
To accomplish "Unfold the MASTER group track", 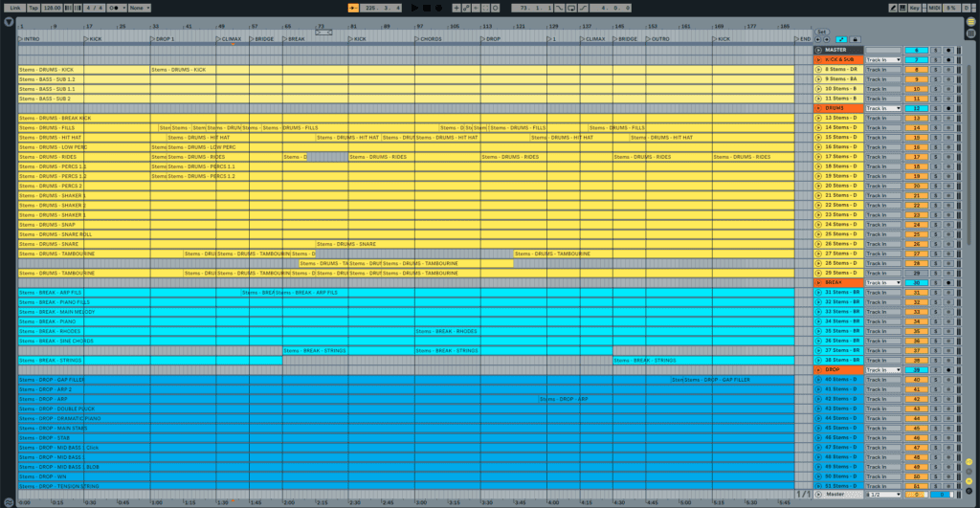I will (819, 50).
